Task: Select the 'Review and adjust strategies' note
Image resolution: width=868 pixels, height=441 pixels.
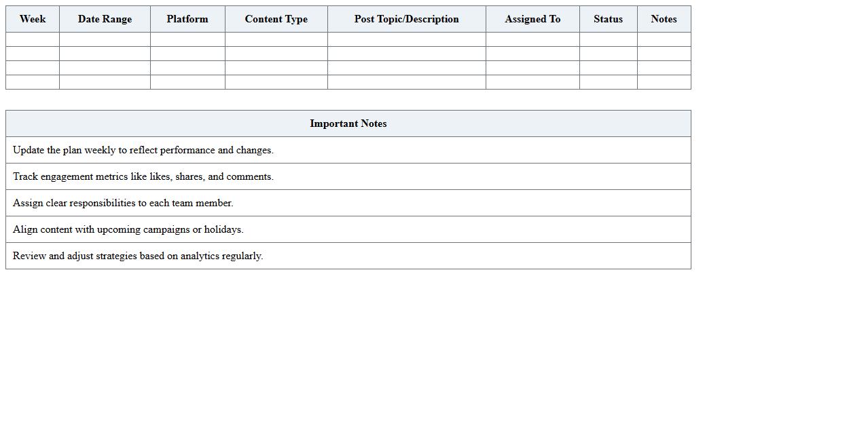Action: click(x=138, y=256)
